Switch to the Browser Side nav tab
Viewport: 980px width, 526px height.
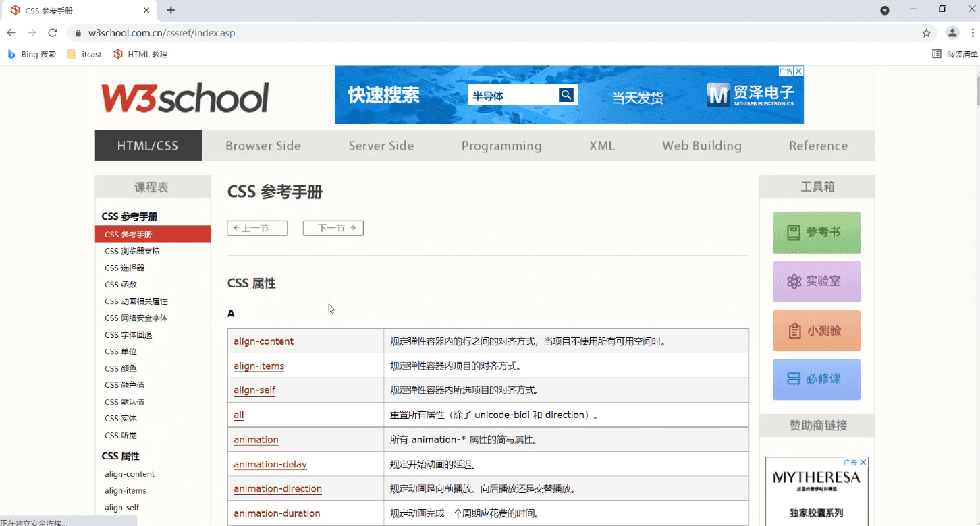(263, 146)
